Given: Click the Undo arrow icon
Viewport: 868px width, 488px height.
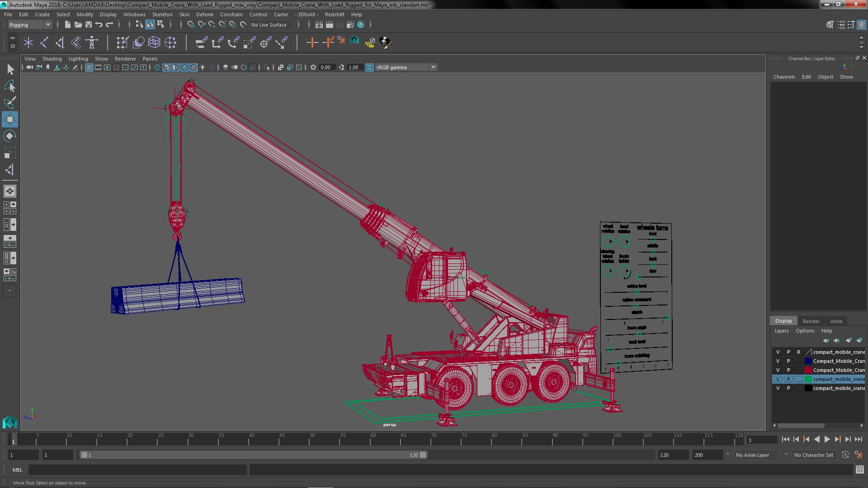Looking at the screenshot, I should (x=99, y=25).
